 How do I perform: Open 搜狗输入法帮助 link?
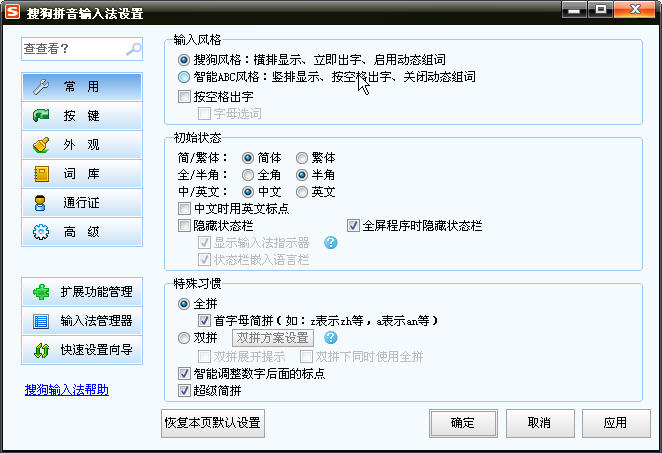coord(67,390)
